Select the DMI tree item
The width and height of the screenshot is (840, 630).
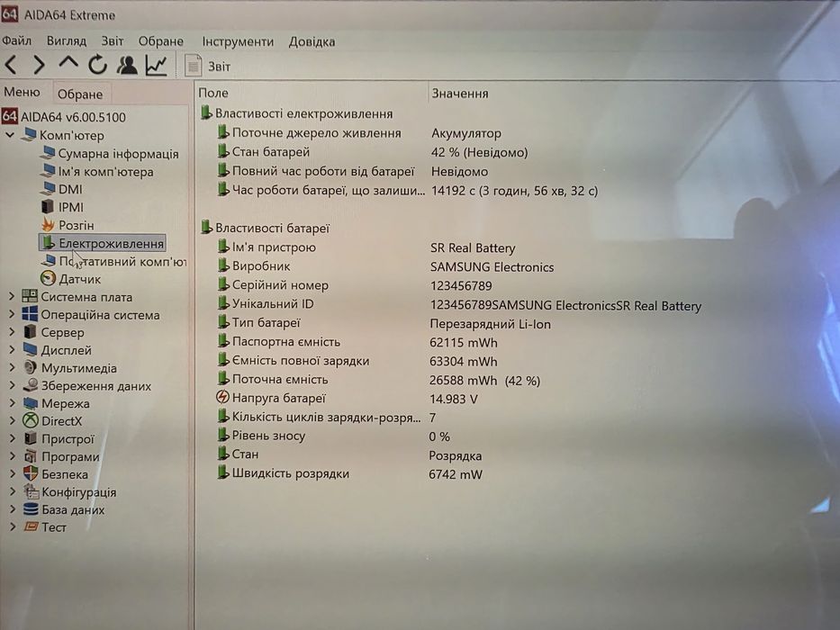pyautogui.click(x=70, y=190)
